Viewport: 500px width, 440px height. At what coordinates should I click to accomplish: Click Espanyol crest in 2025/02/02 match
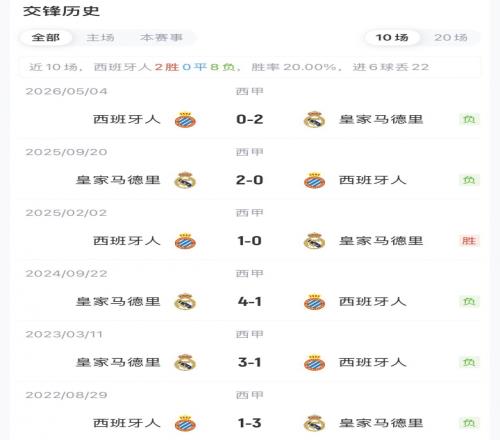pyautogui.click(x=185, y=241)
